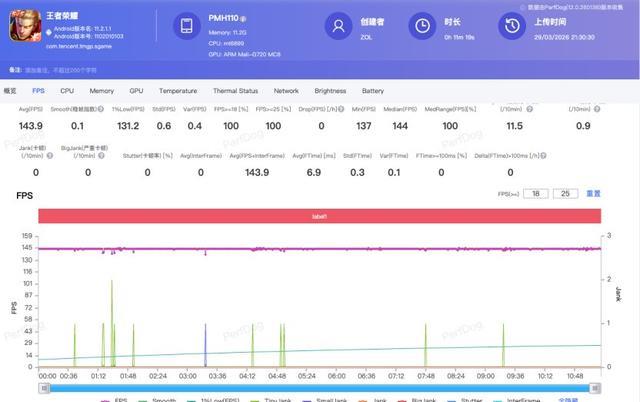Select the Thermal Status tab
The height and width of the screenshot is (402, 640).
(235, 91)
